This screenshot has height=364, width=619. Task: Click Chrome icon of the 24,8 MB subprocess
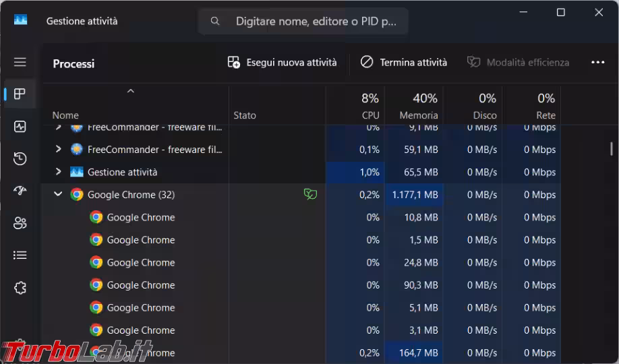[96, 262]
